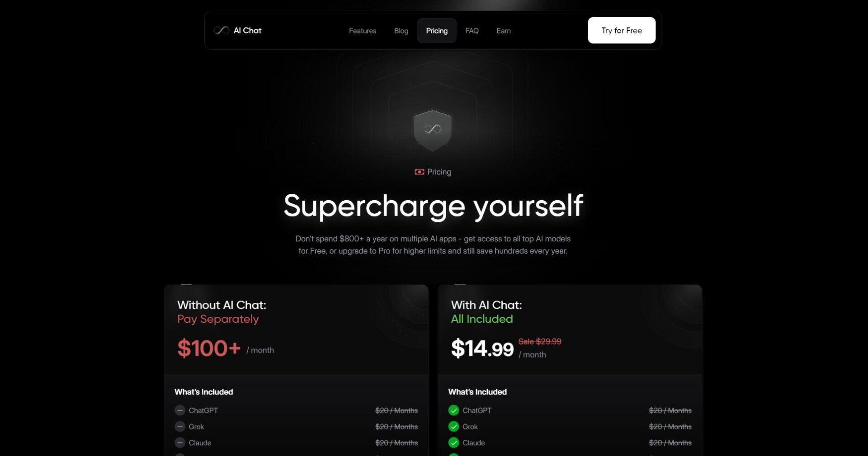Screen dimensions: 868x456
Task: Click the Sale $29.99 strikethrough text
Action: pos(540,342)
